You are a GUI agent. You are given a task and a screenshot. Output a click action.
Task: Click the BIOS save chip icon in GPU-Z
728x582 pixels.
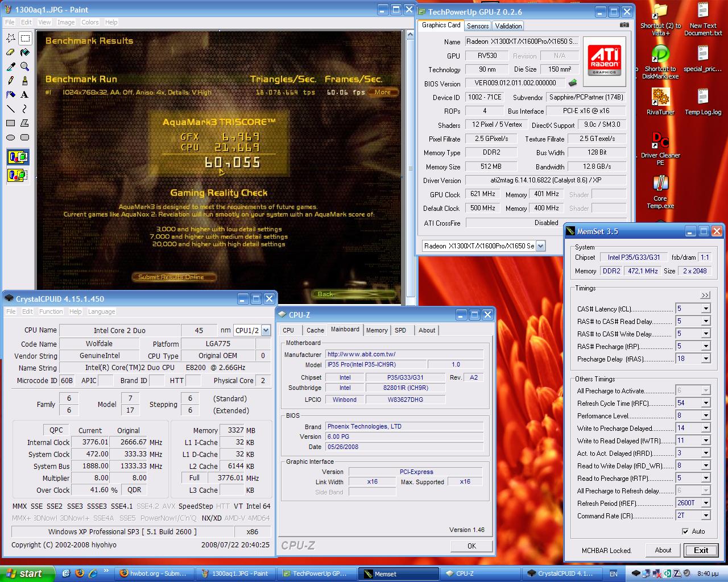point(573,83)
